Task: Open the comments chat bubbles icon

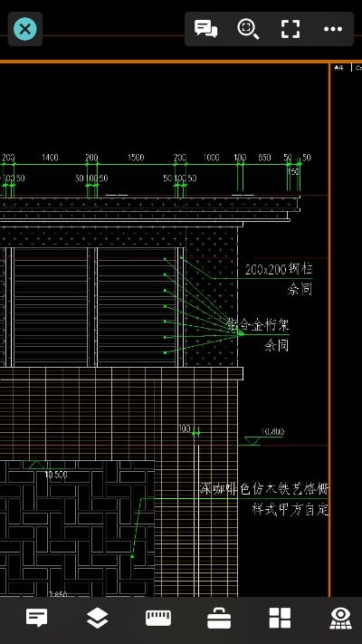Action: tap(206, 29)
